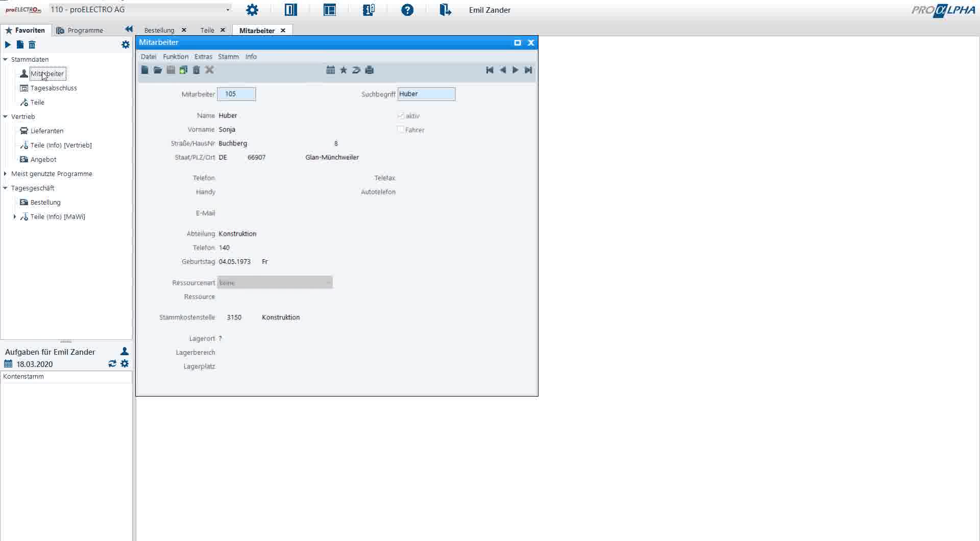This screenshot has width=980, height=541.
Task: Open Teile (Info) [Vertrieb]
Action: (61, 145)
